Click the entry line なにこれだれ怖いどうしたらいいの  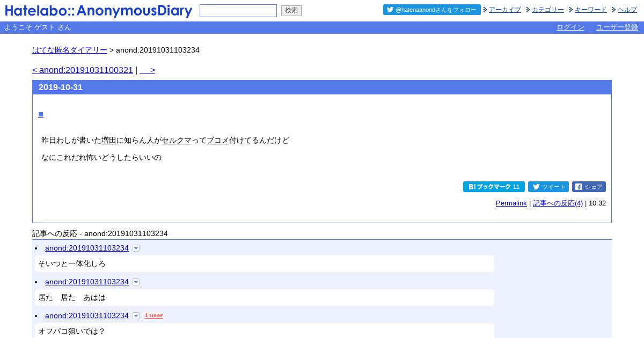coord(101,158)
